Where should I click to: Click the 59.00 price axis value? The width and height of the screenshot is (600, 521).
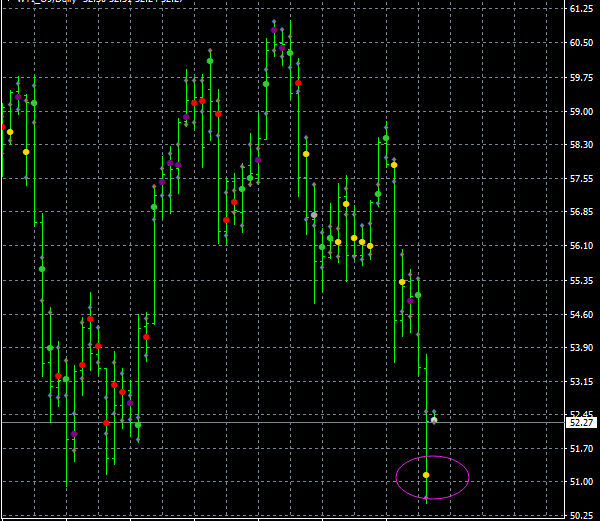(x=581, y=112)
